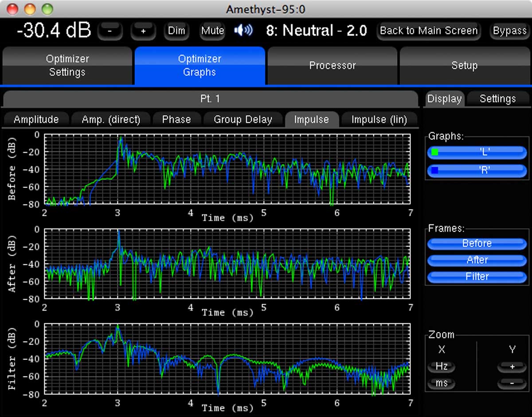This screenshot has height=417, width=532.
Task: Increase volume with the plus button
Action: click(143, 31)
